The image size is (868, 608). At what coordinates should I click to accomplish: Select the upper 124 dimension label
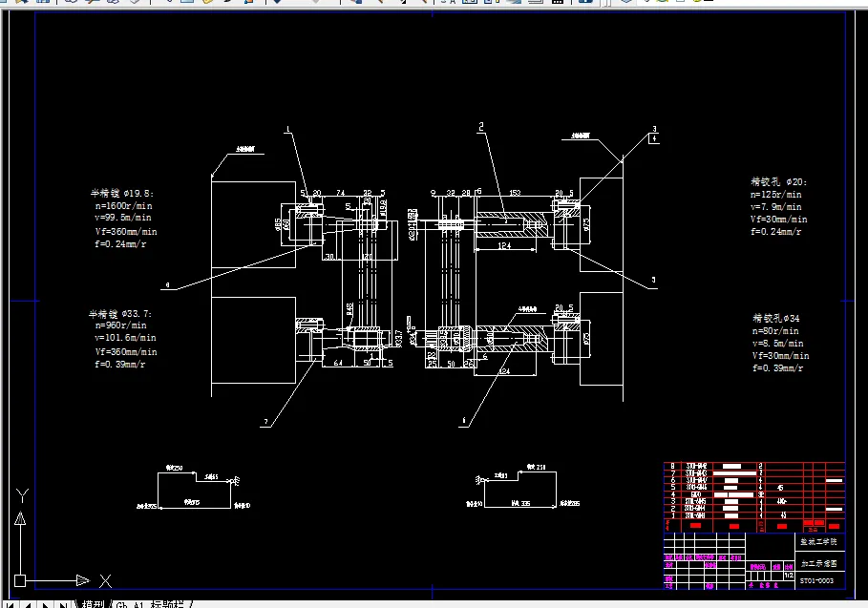504,245
